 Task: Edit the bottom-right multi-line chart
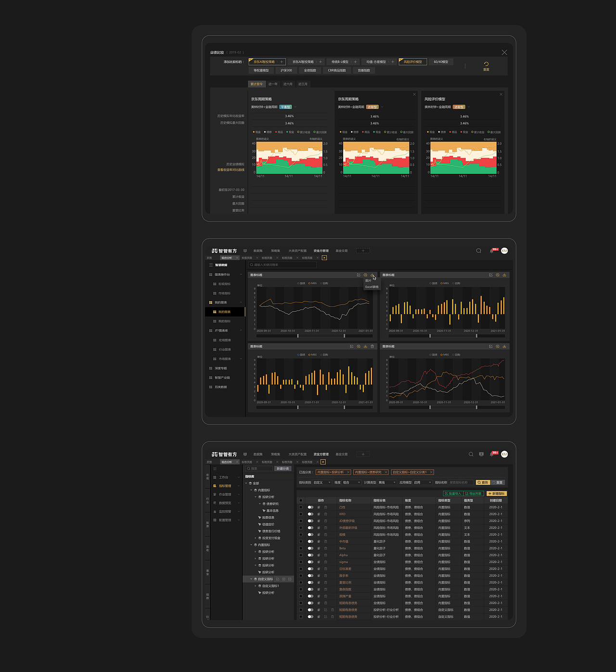(x=491, y=346)
